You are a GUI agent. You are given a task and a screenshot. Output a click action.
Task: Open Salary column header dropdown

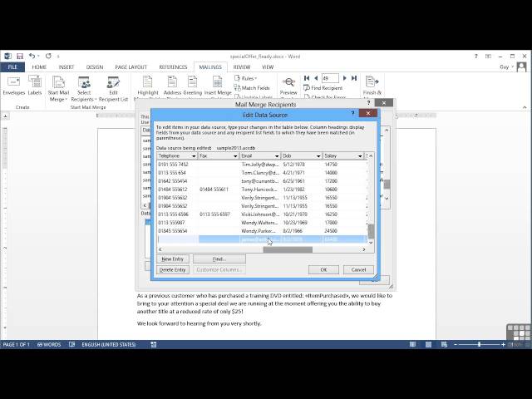coord(360,156)
